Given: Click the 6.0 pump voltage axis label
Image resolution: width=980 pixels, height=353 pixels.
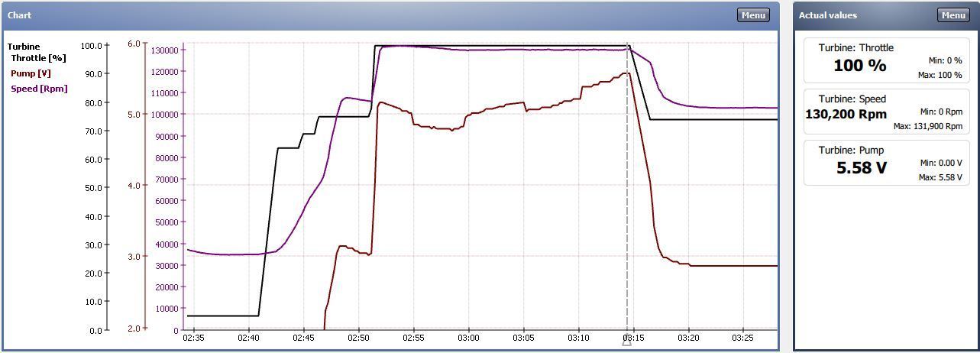Looking at the screenshot, I should 133,44.
